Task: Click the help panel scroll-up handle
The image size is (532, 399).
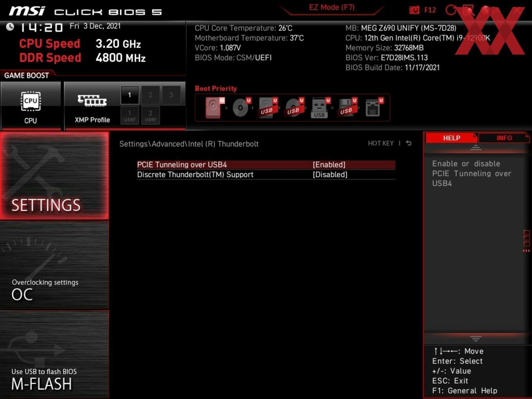Action: [476, 147]
